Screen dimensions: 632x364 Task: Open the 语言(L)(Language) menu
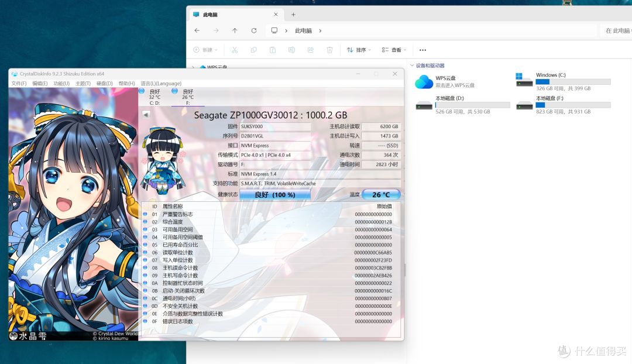(x=161, y=84)
